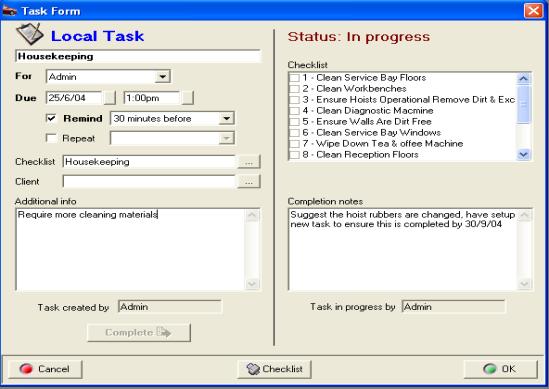The width and height of the screenshot is (549, 389).
Task: Click the empty Client field
Action: pyautogui.click(x=150, y=182)
